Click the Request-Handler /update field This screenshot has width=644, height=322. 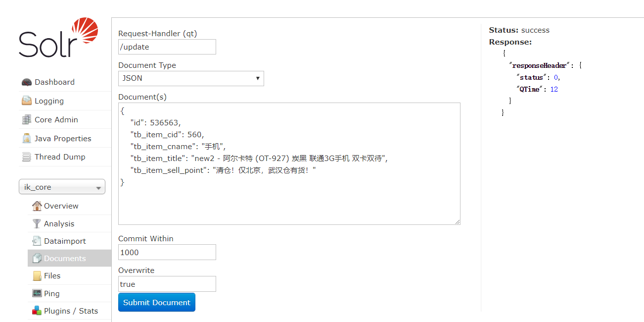[167, 47]
